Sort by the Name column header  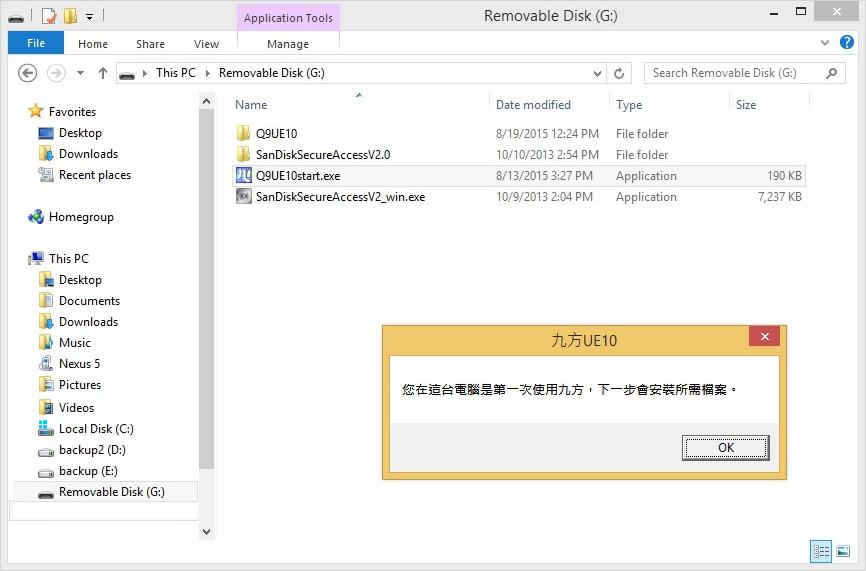click(x=251, y=104)
